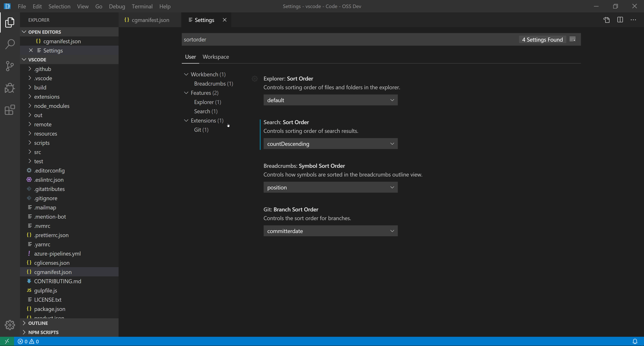The height and width of the screenshot is (346, 644).
Task: Switch to Workspace settings tab
Action: [x=216, y=57]
